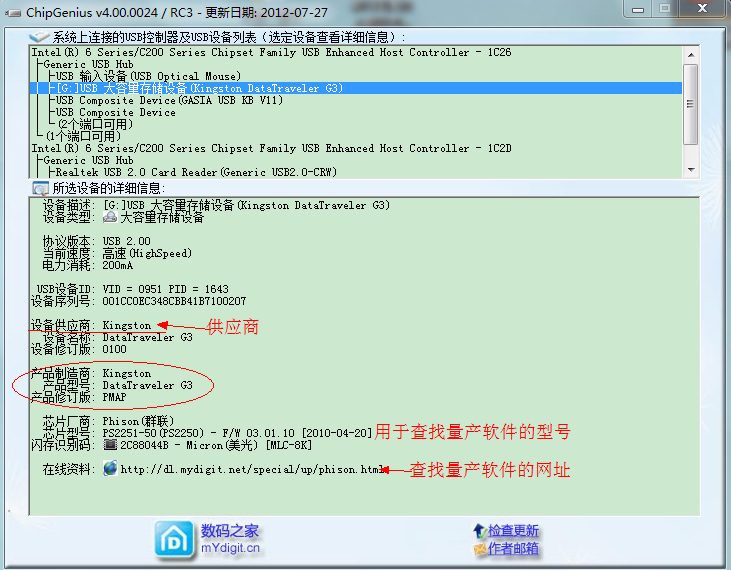Click the Phison(群联) chip vendor text
This screenshot has height=570, width=731.
pos(138,421)
